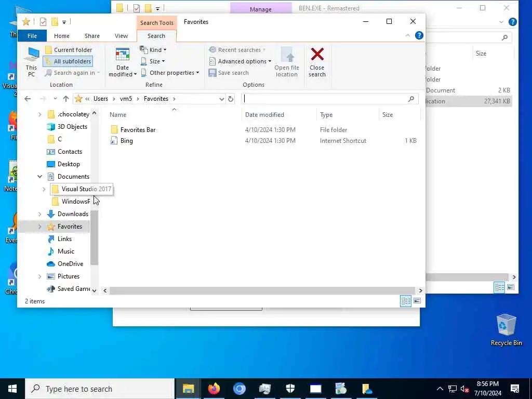Open the notification center icon

pos(515,389)
